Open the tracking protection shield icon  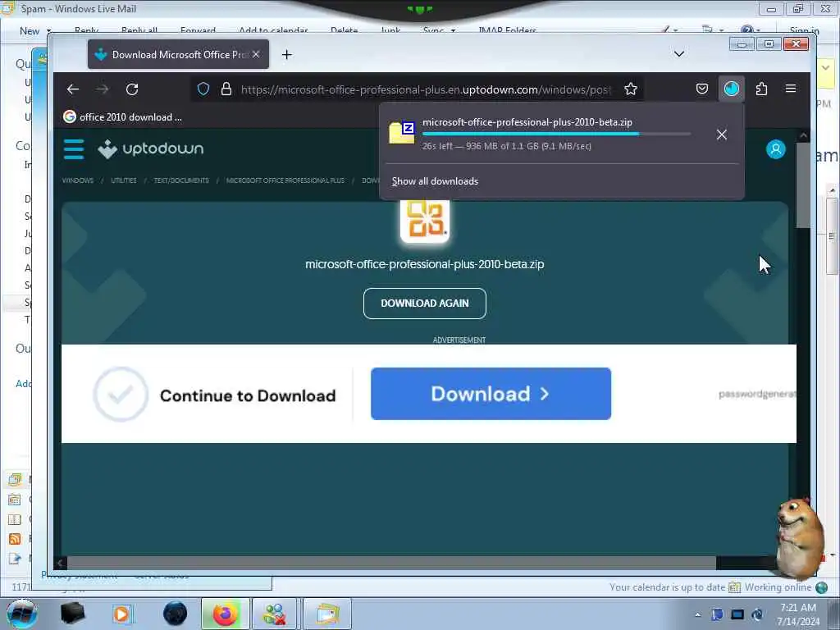(x=203, y=89)
